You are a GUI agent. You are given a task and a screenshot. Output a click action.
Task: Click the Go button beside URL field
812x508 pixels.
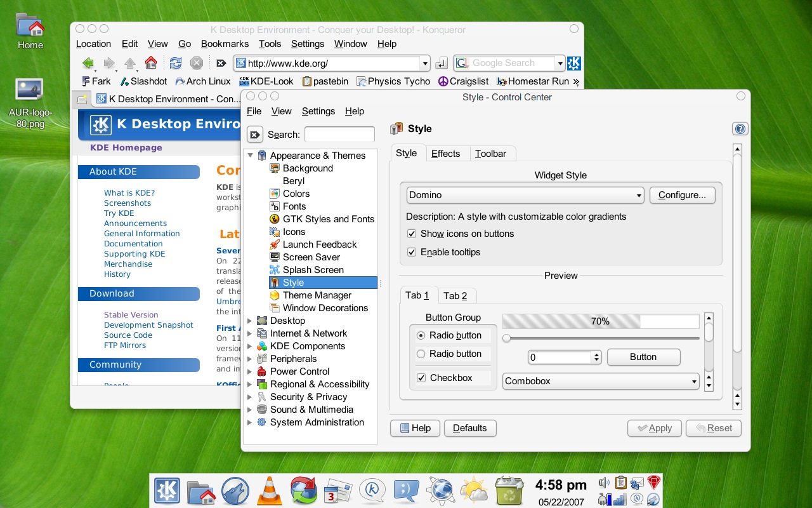(442, 63)
